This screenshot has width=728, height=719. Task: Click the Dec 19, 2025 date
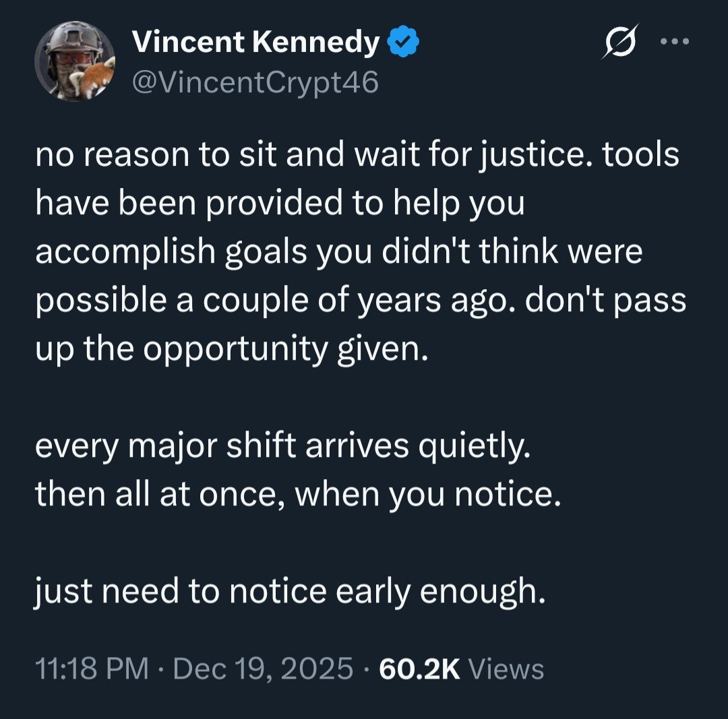pyautogui.click(x=263, y=668)
